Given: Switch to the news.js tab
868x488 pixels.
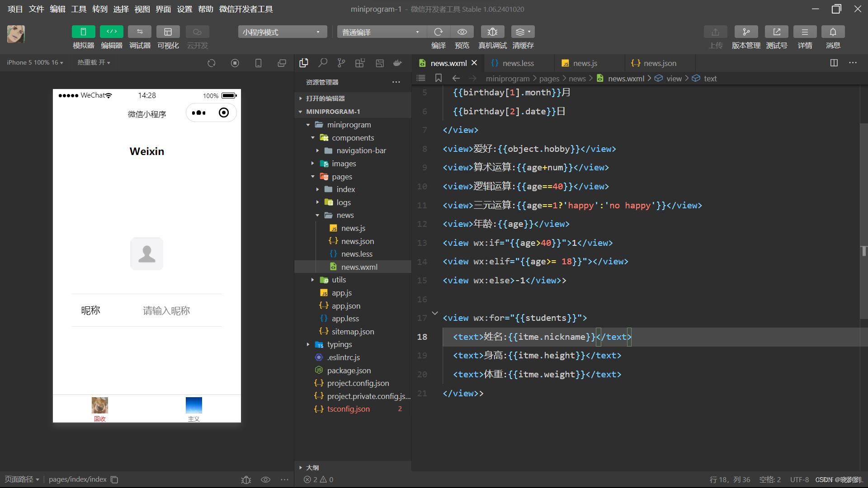Looking at the screenshot, I should [x=585, y=63].
